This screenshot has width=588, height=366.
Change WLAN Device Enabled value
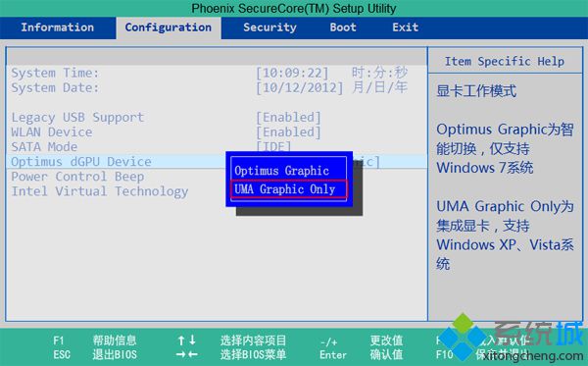point(288,132)
